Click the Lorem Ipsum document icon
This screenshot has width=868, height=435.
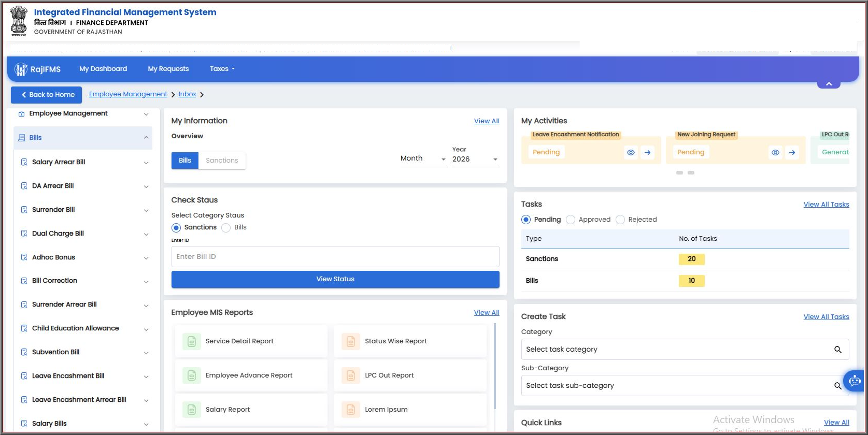point(351,410)
